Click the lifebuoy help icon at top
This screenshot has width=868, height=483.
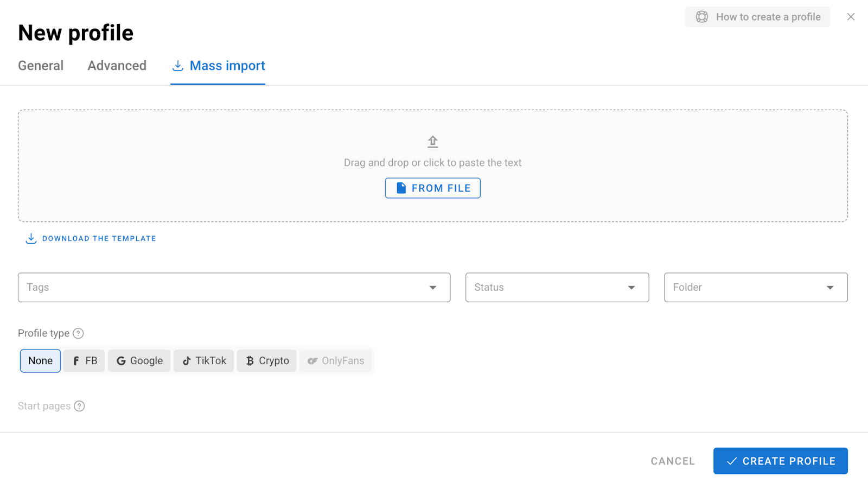701,17
